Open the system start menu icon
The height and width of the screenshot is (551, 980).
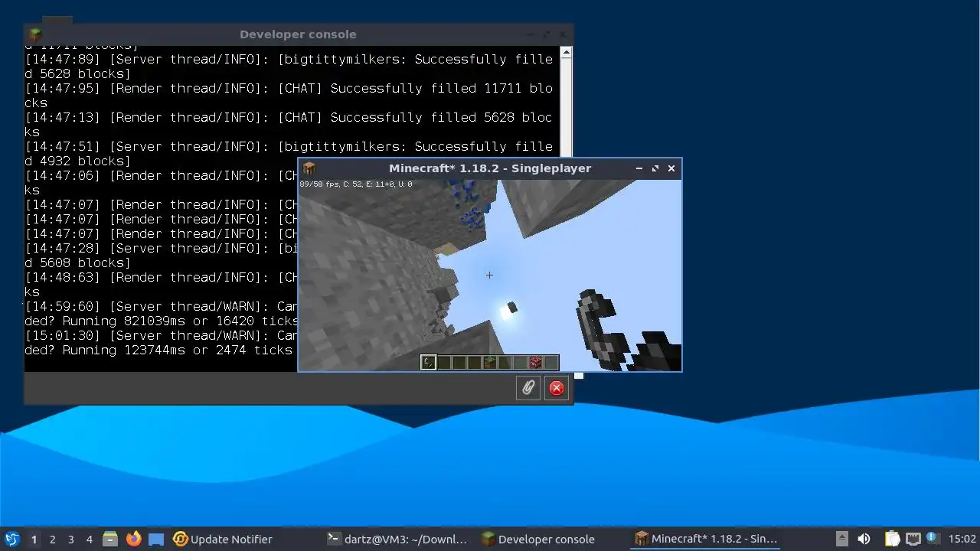click(x=12, y=539)
